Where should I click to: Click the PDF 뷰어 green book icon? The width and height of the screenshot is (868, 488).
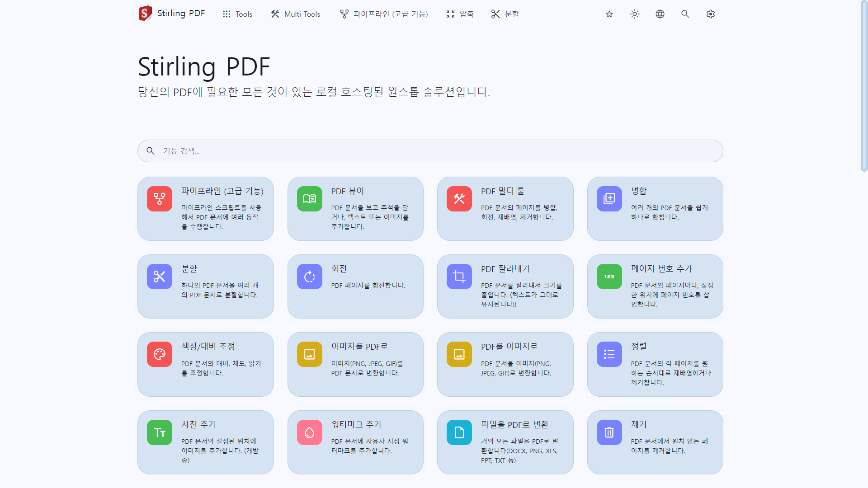pos(310,199)
